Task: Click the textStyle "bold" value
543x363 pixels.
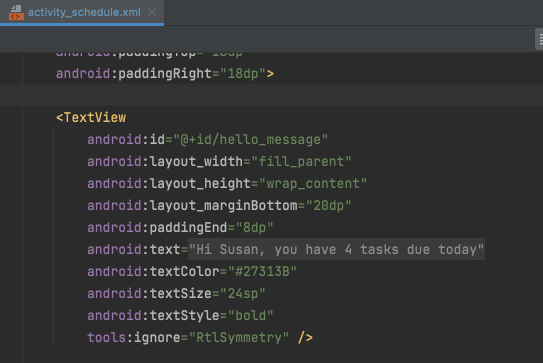Action: 251,316
